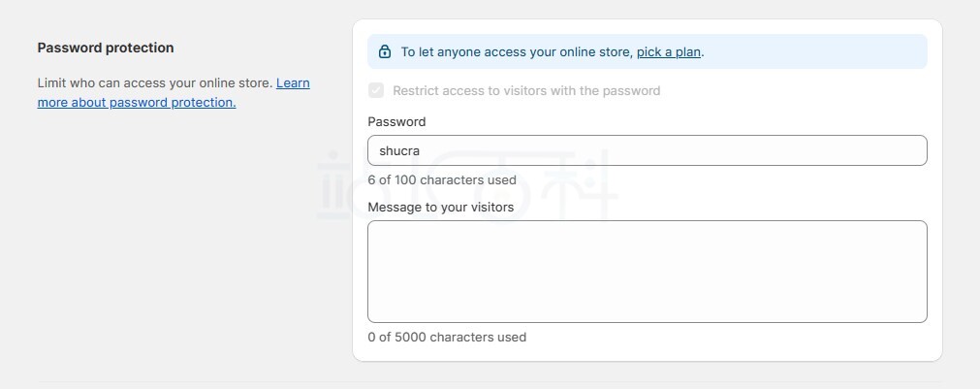Click the 'Restrict access to visitors with the password' label

[526, 90]
